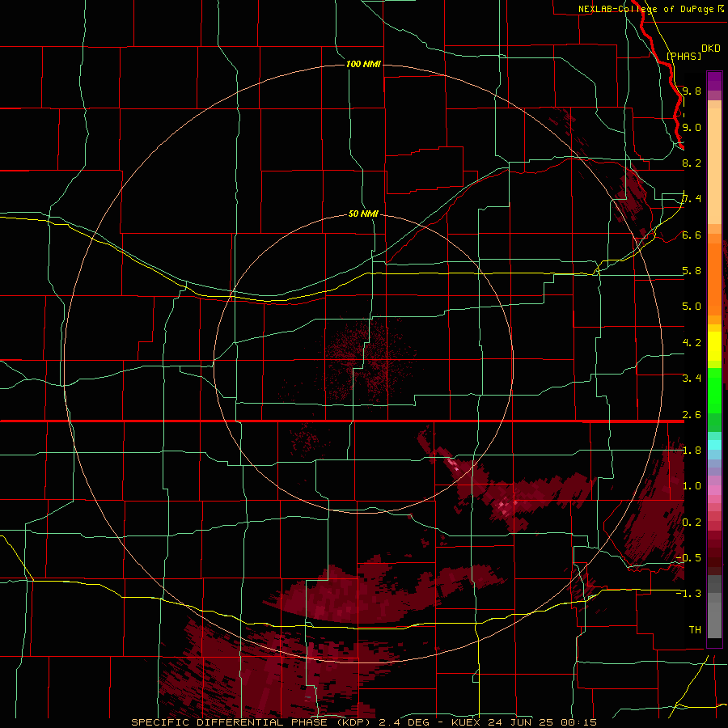Viewport: 728px width, 728px height.
Task: Click the 9.0 scale value
Action: [x=692, y=128]
